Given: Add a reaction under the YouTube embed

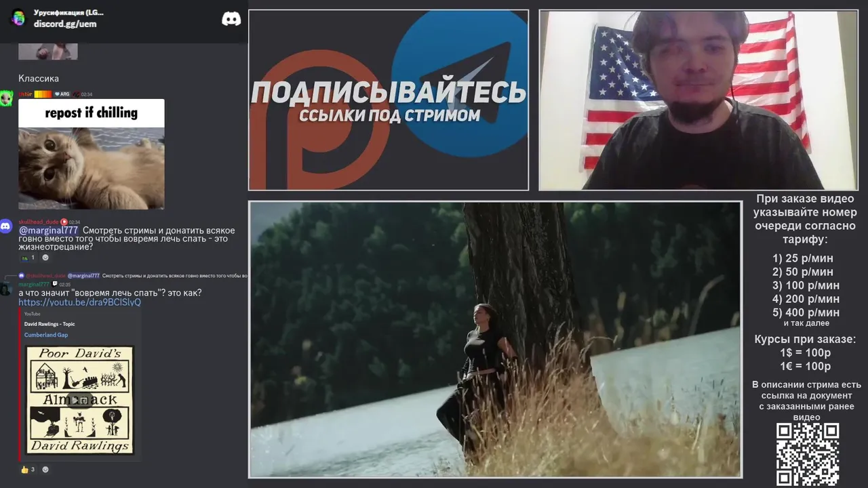Looking at the screenshot, I should click(x=45, y=469).
